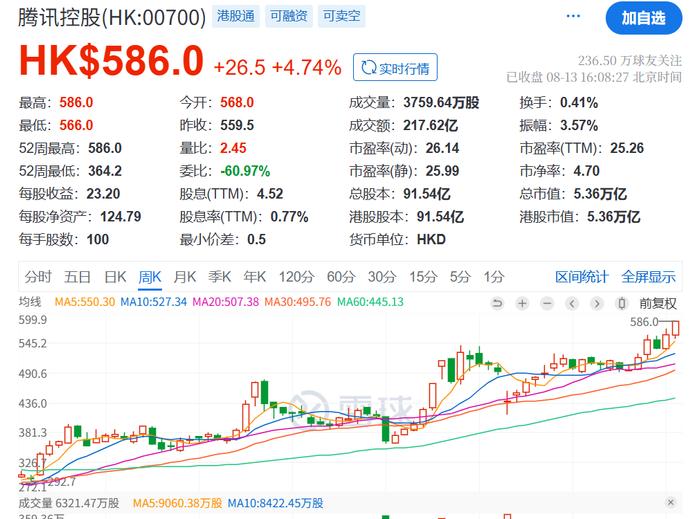Viewport: 700px width, 519px height.
Task: Open the three-dot more options menu
Action: point(573,16)
